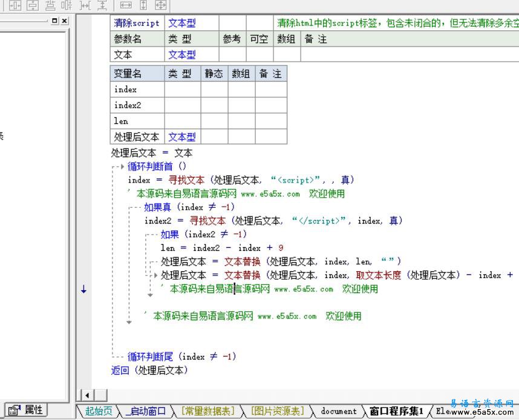519x420 pixels.
Task: Switch to the document tab
Action: pos(339,411)
